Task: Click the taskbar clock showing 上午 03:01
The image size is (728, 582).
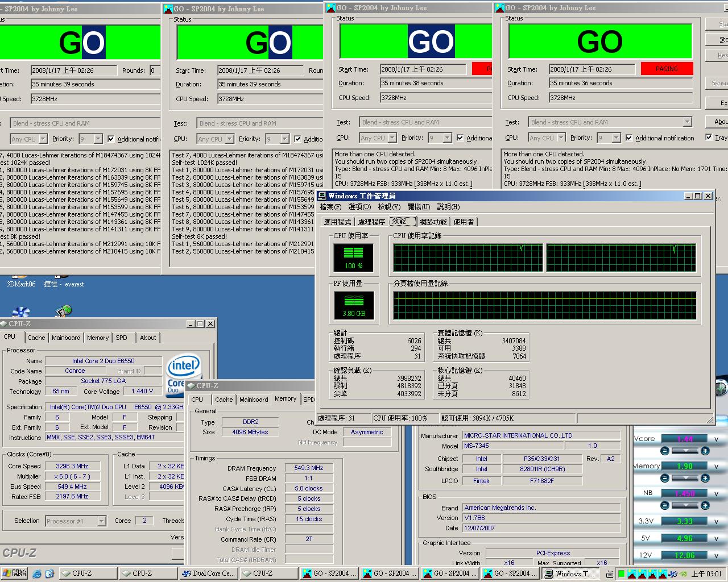Action: point(706,573)
